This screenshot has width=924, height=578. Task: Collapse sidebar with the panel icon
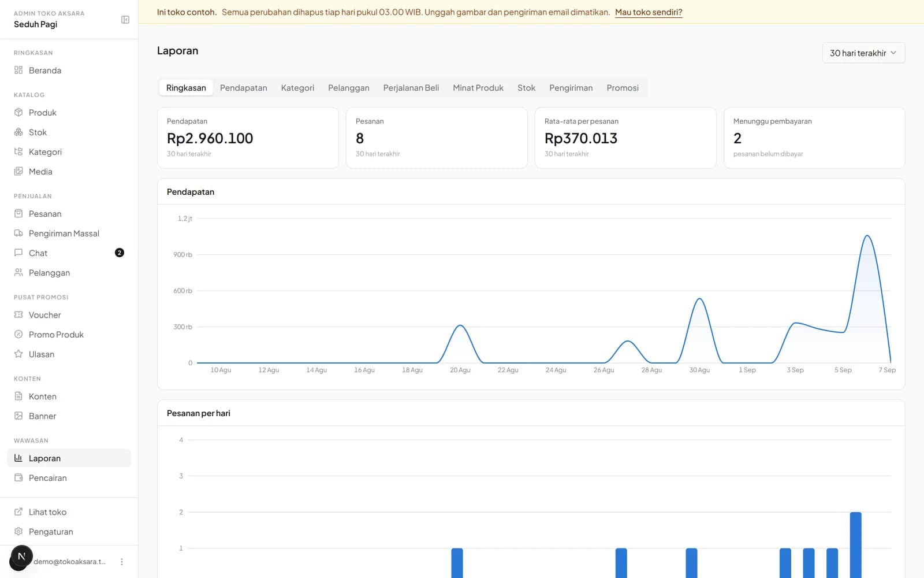(125, 20)
